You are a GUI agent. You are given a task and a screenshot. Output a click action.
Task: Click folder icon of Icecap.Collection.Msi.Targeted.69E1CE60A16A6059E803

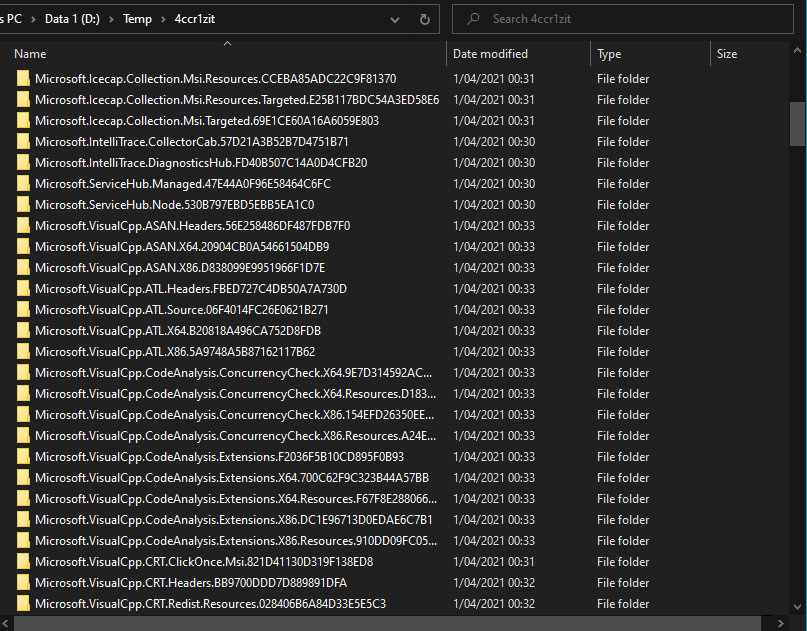[x=23, y=120]
